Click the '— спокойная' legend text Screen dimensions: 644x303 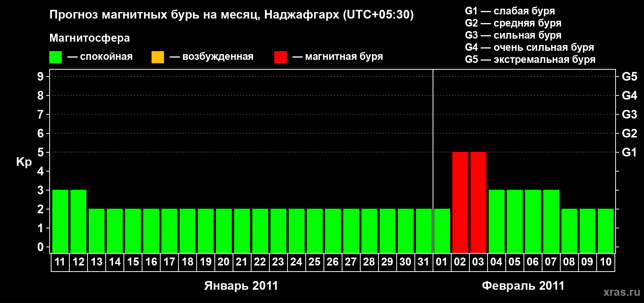coord(100,57)
